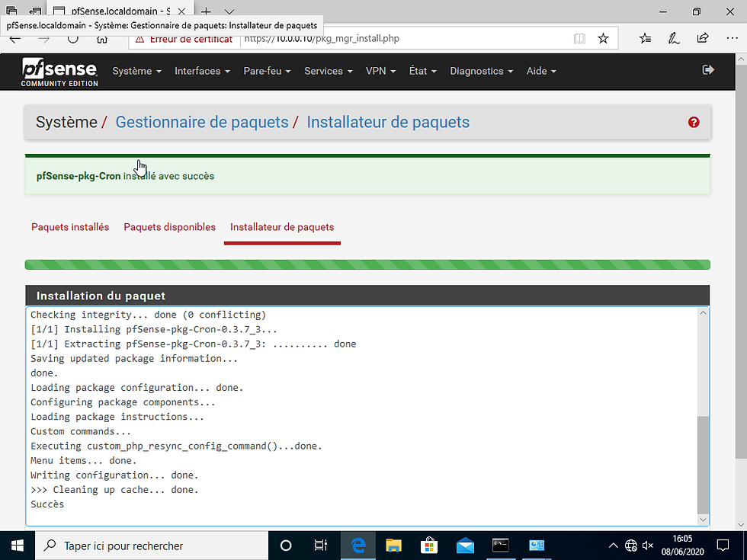
Task: Click the pfSense Community Edition logo
Action: (59, 72)
